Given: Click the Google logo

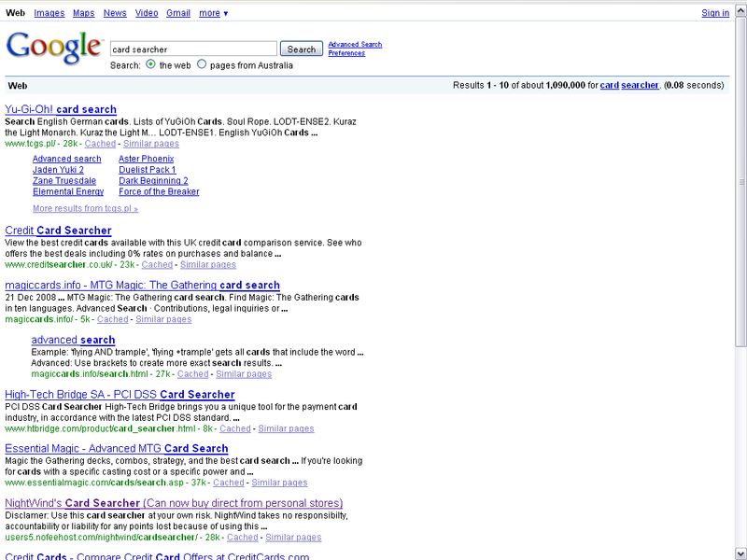Looking at the screenshot, I should point(53,47).
